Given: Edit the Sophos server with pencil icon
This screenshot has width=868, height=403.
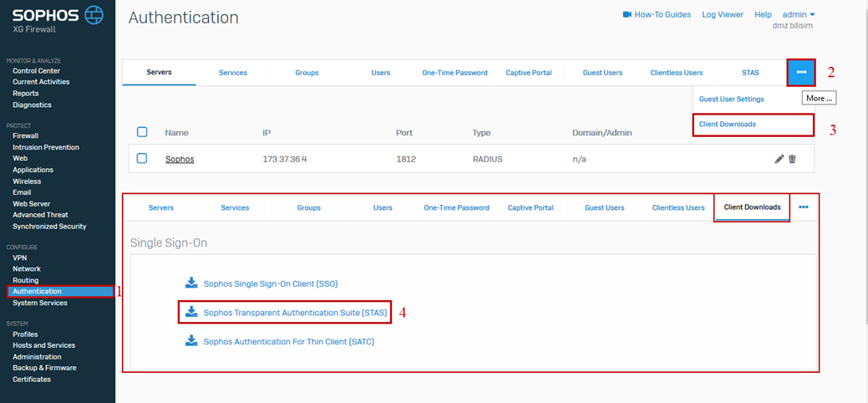Looking at the screenshot, I should tap(779, 159).
